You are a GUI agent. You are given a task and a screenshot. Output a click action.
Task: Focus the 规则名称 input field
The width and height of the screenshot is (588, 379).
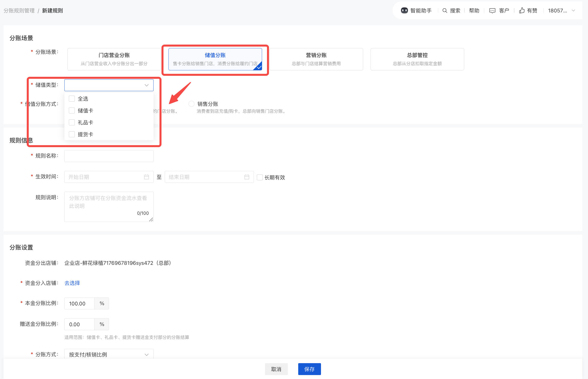click(x=109, y=156)
